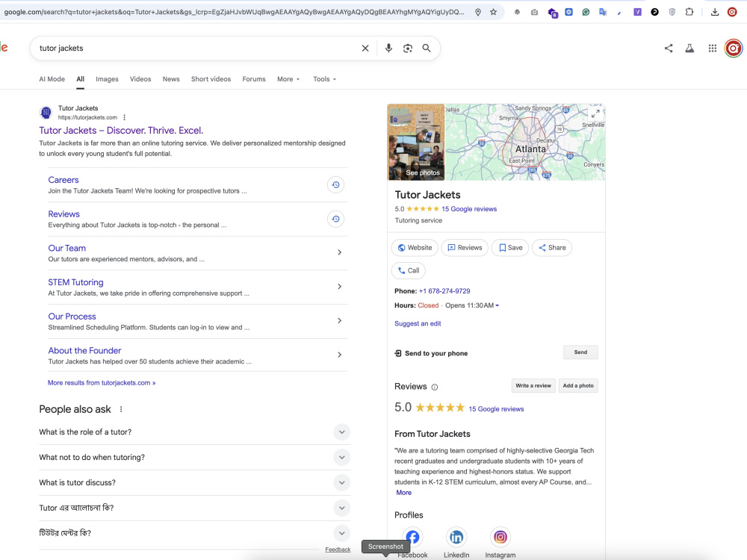
Task: Click See photos thumbnail
Action: coord(416,142)
